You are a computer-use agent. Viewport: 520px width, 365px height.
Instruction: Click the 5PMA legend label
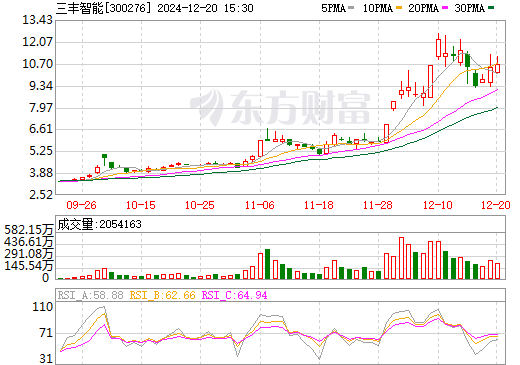coord(333,8)
